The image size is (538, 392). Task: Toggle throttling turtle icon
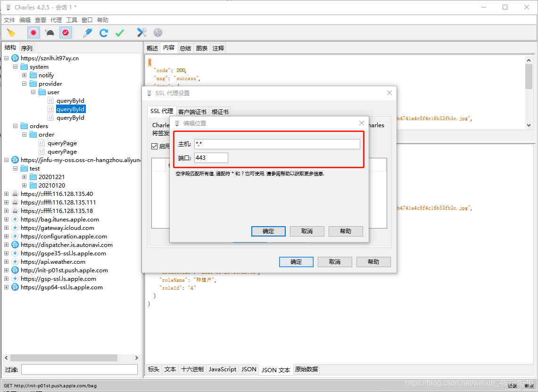click(50, 33)
